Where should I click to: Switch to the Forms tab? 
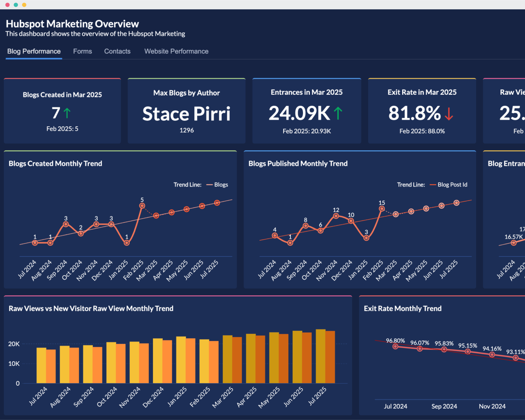click(82, 51)
